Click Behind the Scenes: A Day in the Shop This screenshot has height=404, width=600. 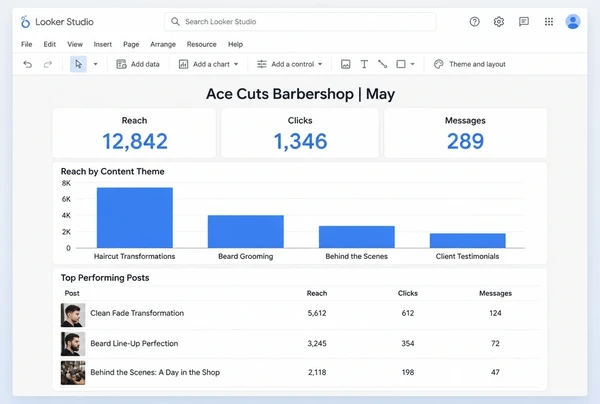(x=155, y=372)
